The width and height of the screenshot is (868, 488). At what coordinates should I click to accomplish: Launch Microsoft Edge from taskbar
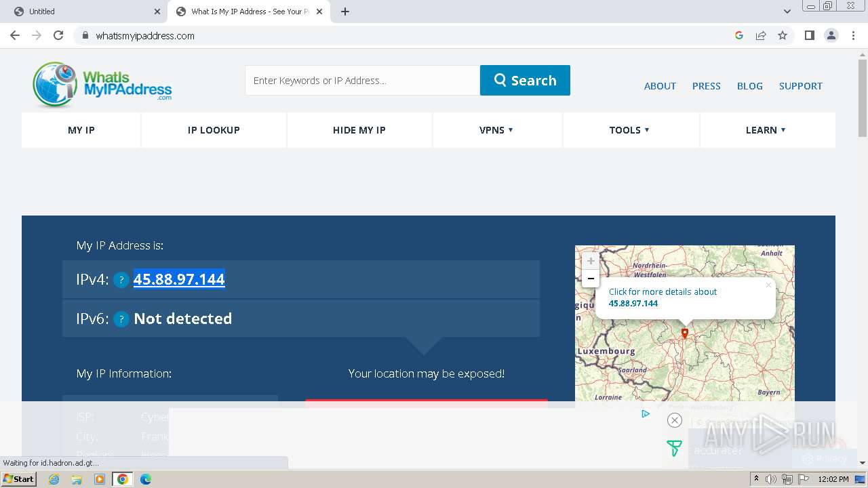coord(146,479)
